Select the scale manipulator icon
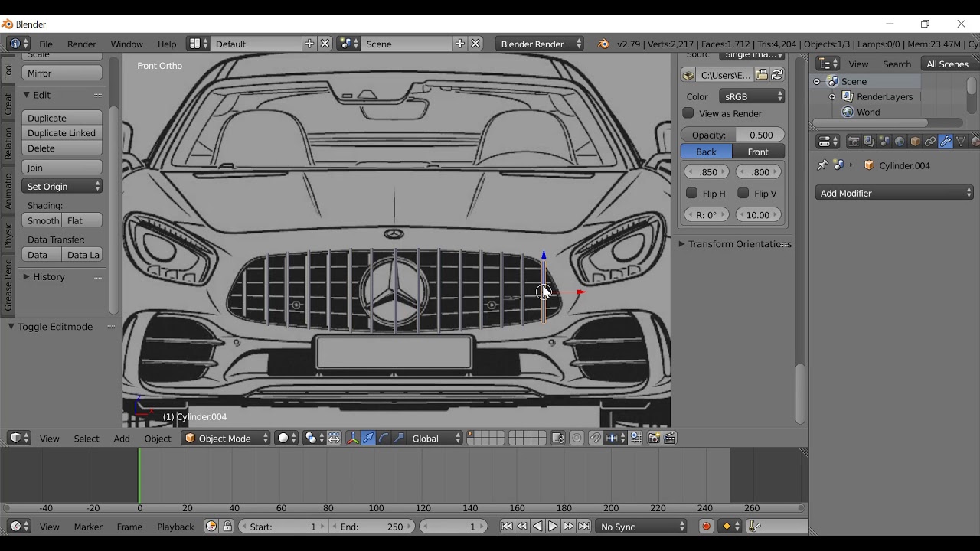 point(399,439)
